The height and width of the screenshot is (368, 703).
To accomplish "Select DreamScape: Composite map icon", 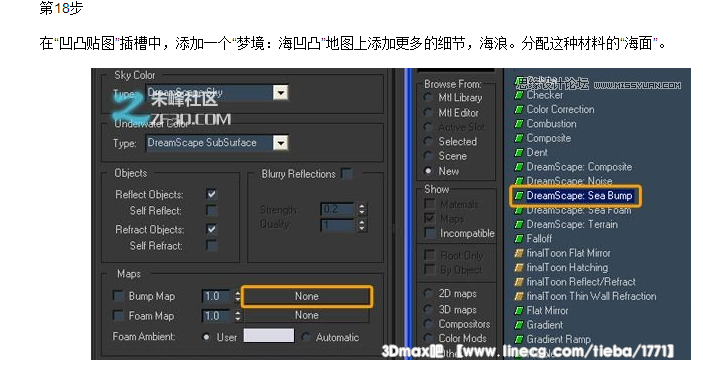I will click(519, 167).
